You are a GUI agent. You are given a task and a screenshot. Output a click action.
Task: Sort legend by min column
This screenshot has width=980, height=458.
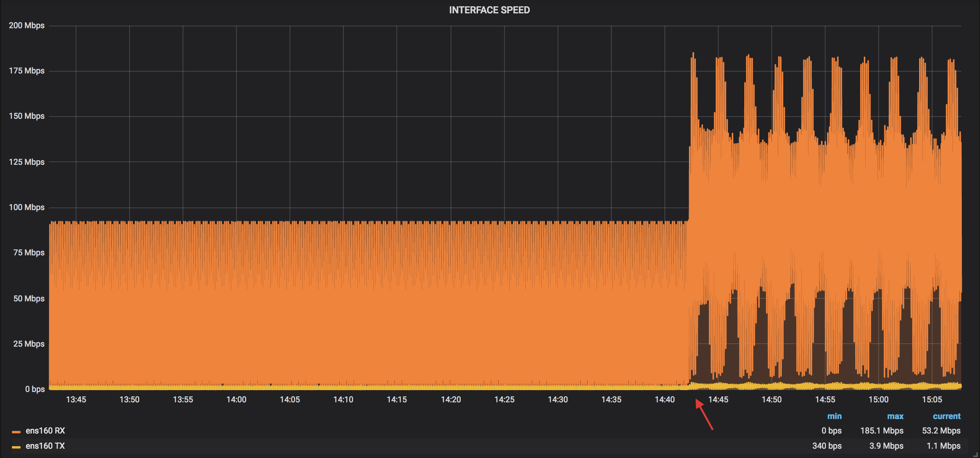tap(834, 416)
